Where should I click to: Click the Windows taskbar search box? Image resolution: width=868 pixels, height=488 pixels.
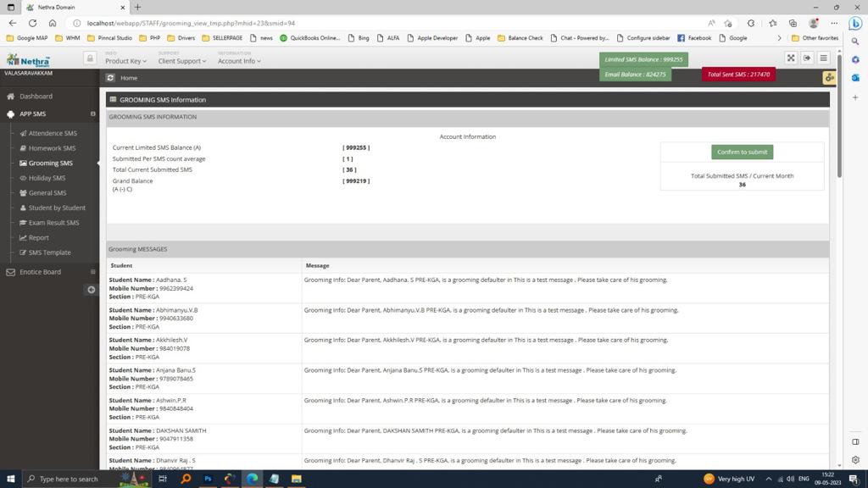point(70,479)
